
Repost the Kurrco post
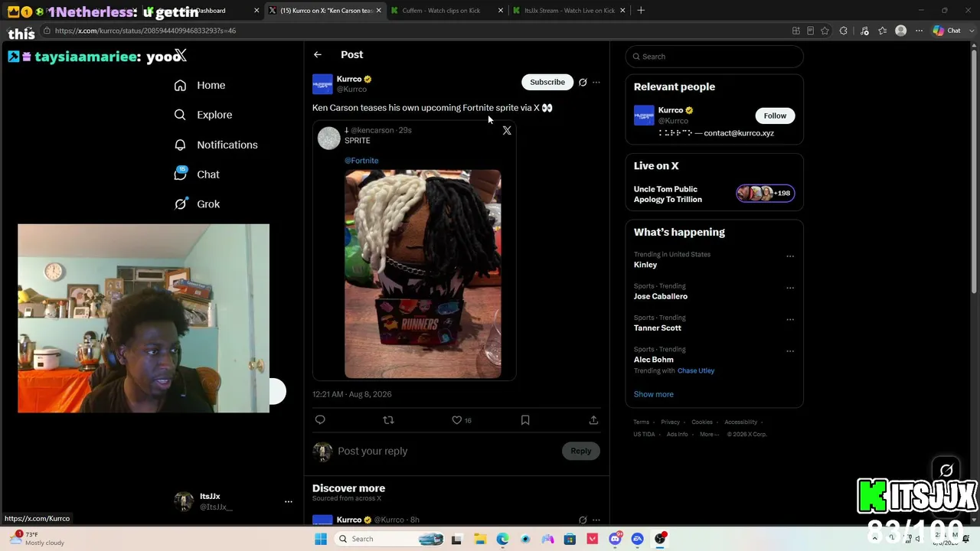tap(388, 419)
